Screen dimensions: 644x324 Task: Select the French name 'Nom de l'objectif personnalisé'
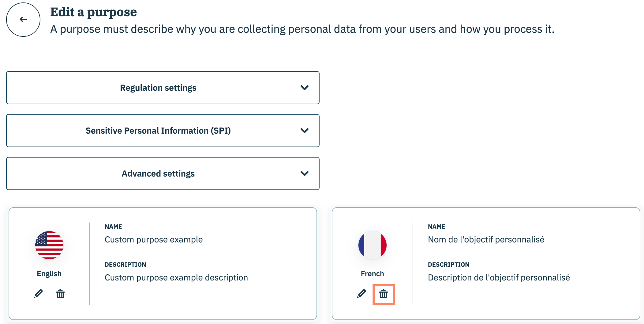486,240
